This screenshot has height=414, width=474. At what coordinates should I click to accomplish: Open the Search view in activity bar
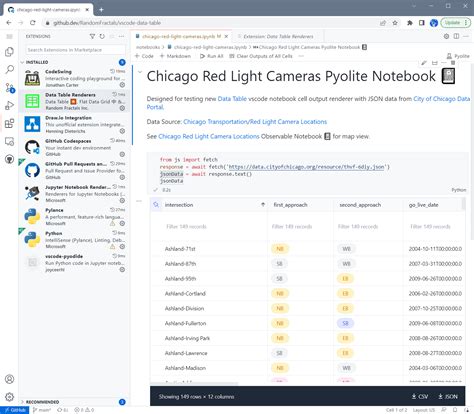coord(10,70)
